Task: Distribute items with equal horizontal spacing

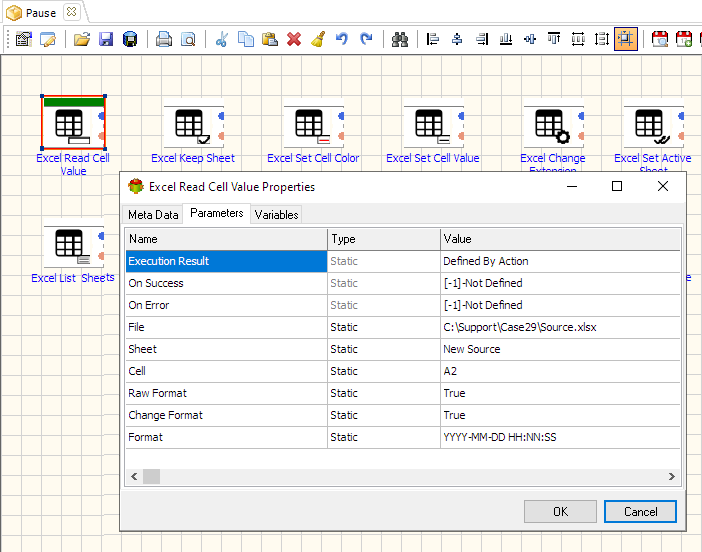Action: pyautogui.click(x=578, y=39)
